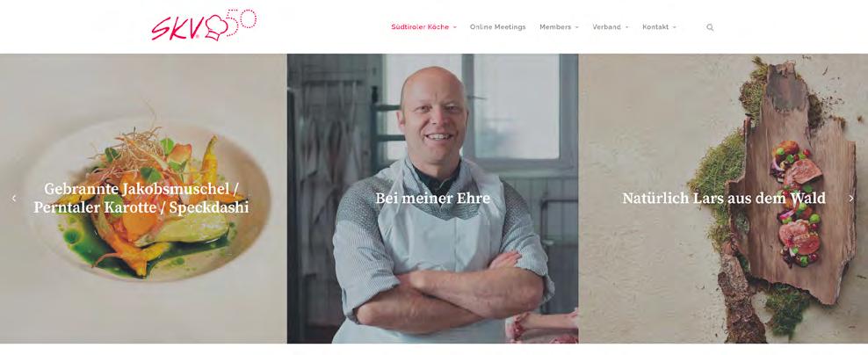
Task: Click the chef hat icon in logo
Action: click(x=216, y=28)
